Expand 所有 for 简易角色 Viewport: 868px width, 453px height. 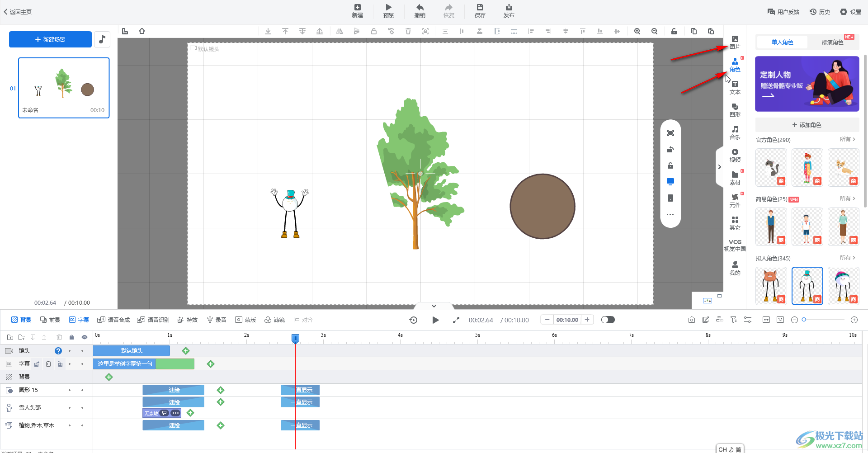(847, 198)
